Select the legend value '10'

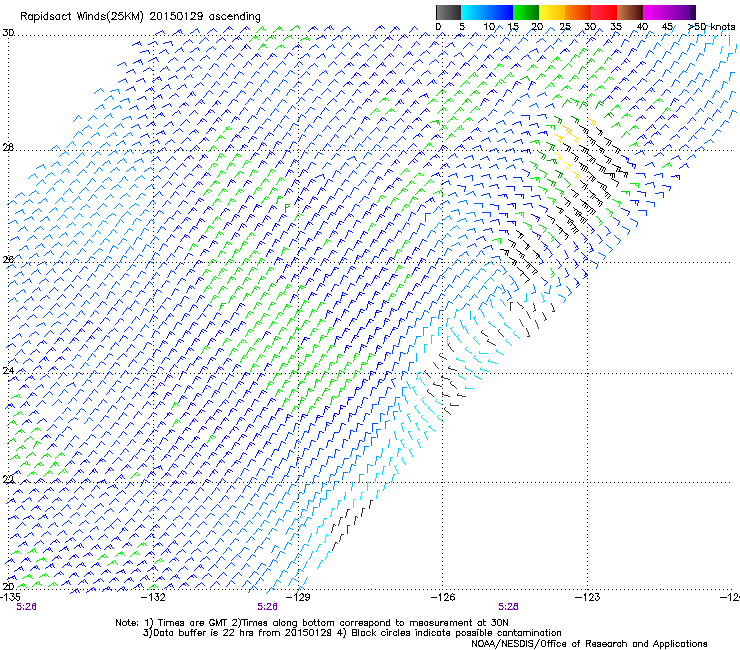click(489, 27)
